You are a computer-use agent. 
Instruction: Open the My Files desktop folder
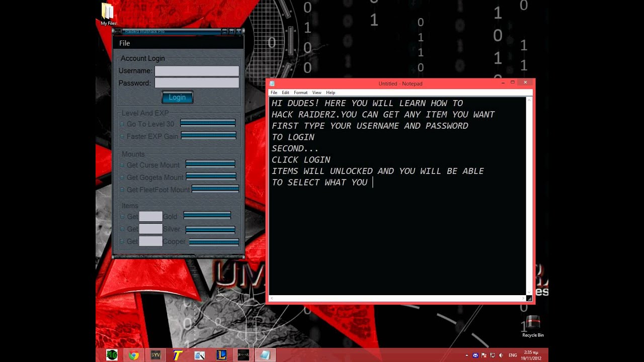(x=108, y=14)
